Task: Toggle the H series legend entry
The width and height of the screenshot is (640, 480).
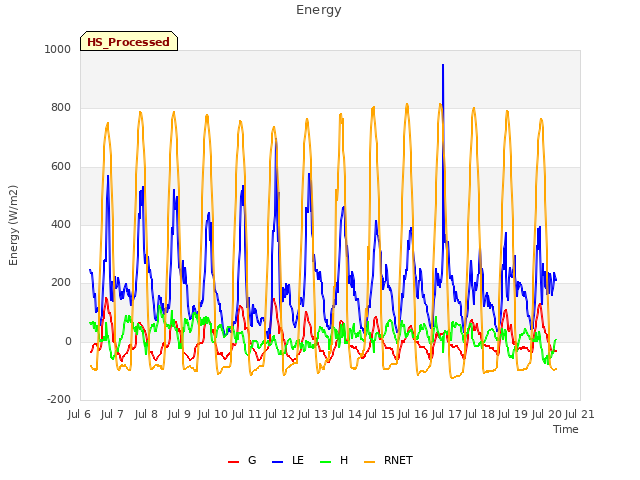Action: (x=334, y=460)
